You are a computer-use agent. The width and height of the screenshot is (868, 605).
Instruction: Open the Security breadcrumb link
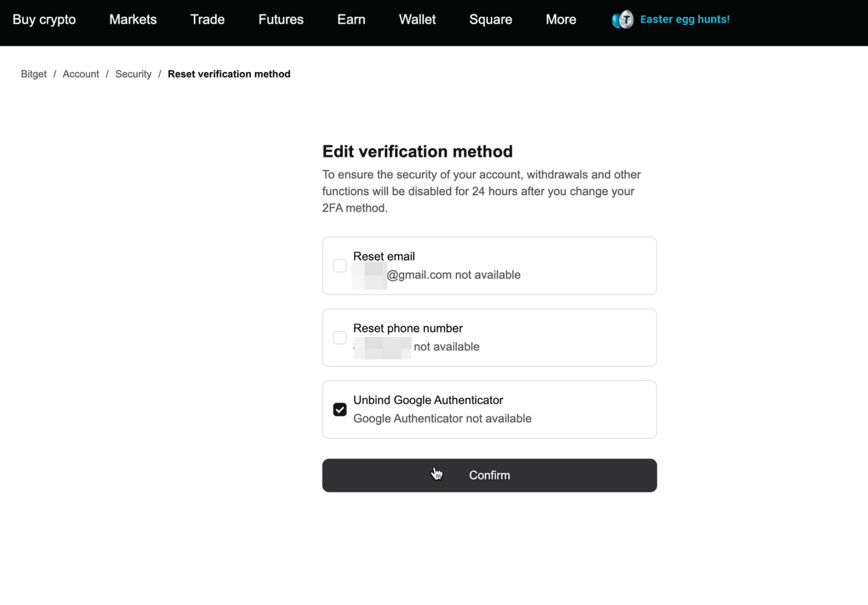coord(133,74)
